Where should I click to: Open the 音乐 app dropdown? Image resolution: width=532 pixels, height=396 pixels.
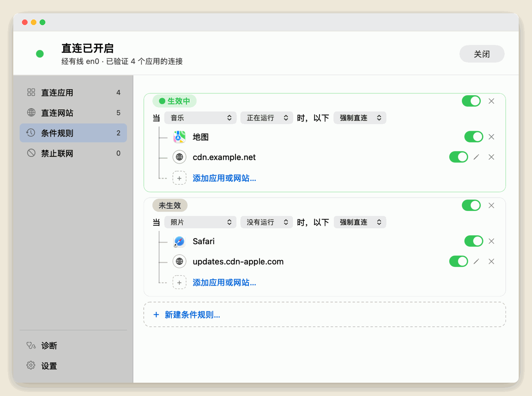click(200, 118)
